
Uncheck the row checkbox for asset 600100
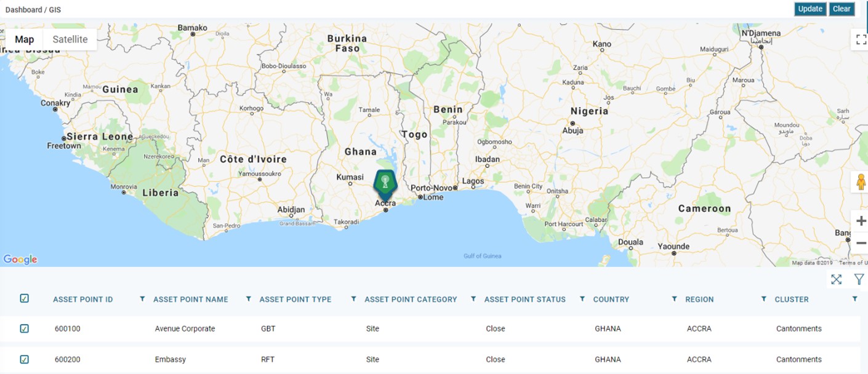pyautogui.click(x=25, y=328)
